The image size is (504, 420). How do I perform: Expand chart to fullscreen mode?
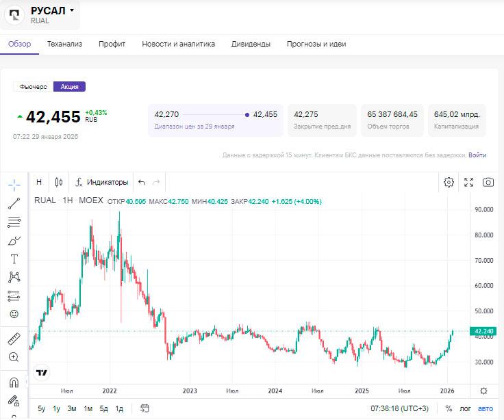468,182
